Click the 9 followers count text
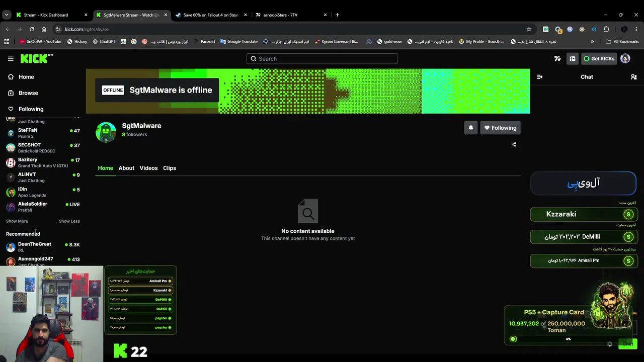 134,135
